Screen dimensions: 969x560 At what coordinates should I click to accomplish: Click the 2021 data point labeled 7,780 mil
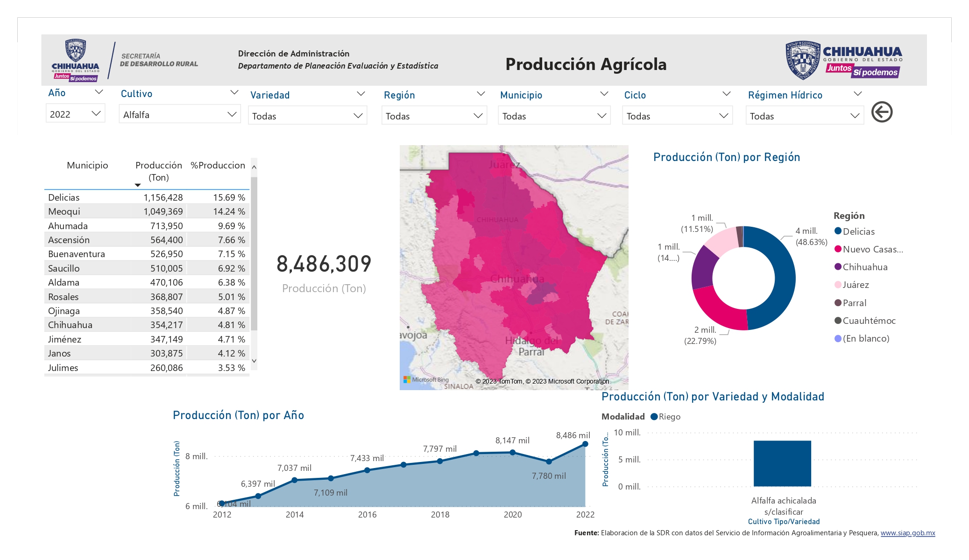coord(549,462)
